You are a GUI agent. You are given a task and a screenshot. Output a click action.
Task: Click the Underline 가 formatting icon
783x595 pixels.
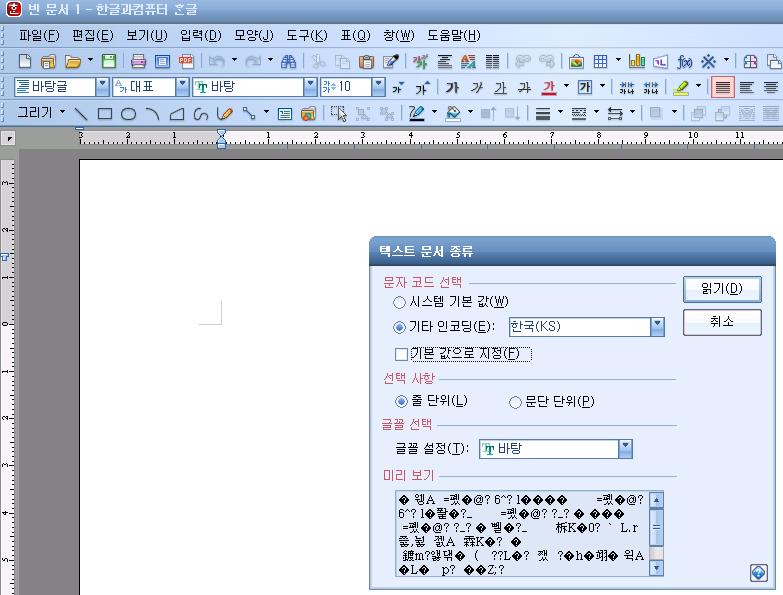pos(500,88)
